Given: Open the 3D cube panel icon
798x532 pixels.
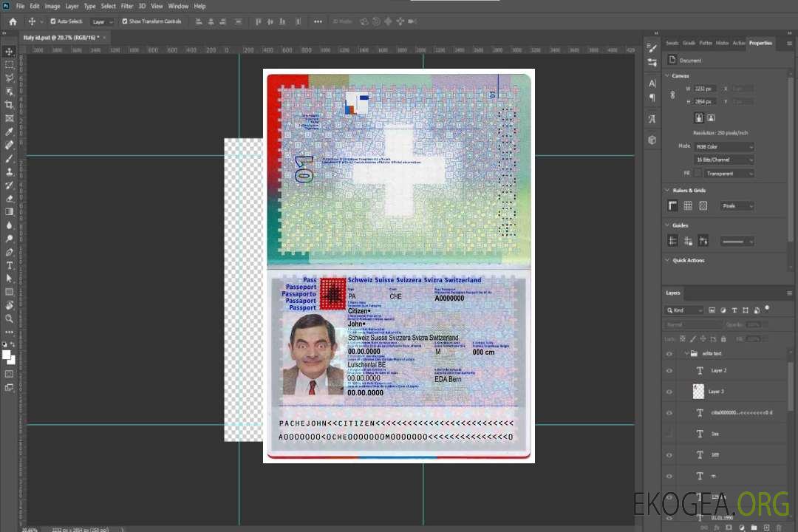Looking at the screenshot, I should click(652, 140).
